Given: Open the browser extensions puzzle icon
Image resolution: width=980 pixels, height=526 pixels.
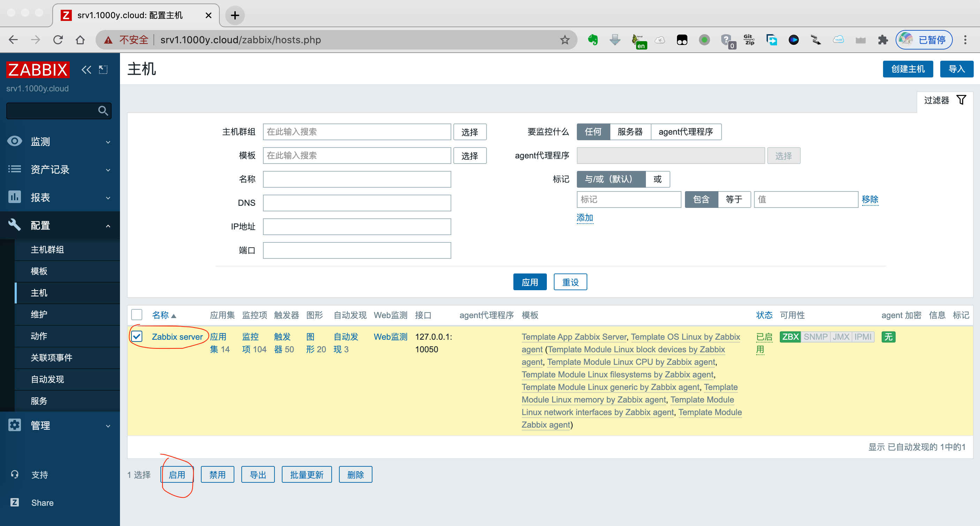Looking at the screenshot, I should point(883,39).
